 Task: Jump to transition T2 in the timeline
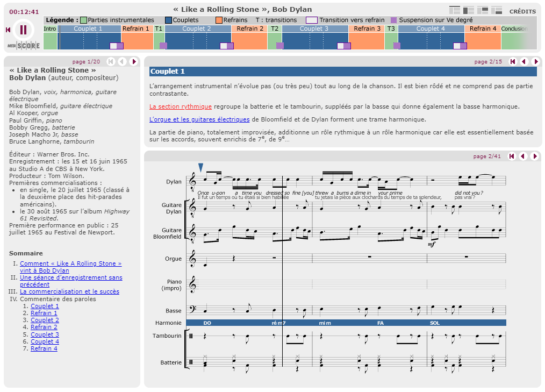tap(275, 29)
